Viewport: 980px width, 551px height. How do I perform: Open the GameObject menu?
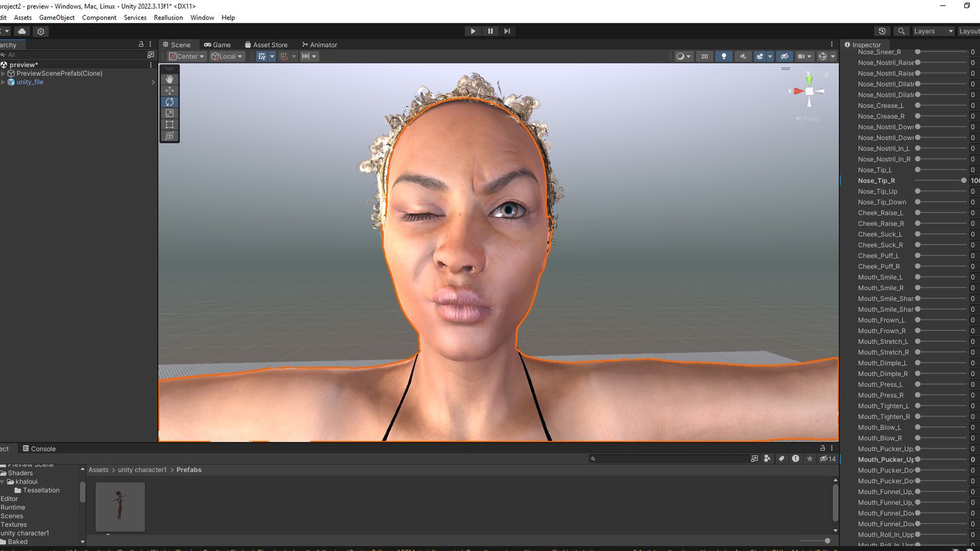click(57, 17)
